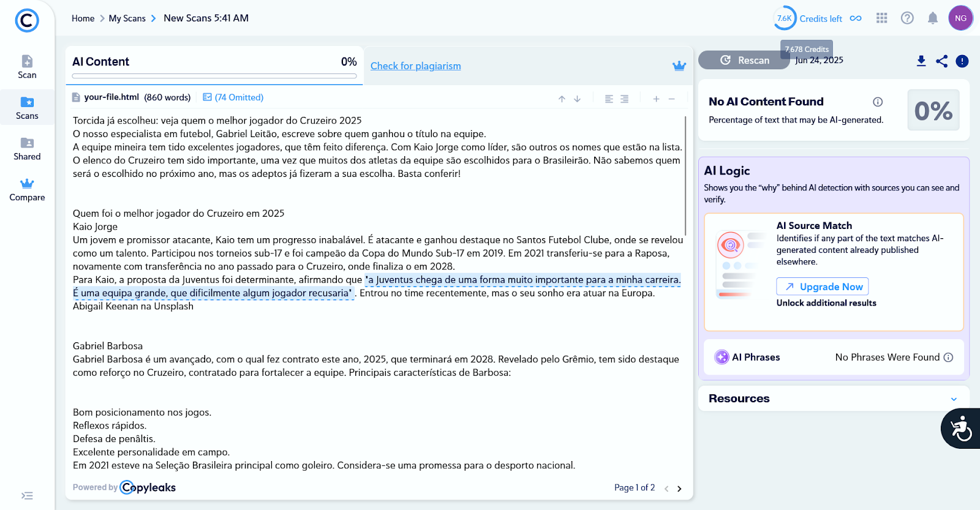Share the scan report
This screenshot has height=510, width=980.
[942, 61]
